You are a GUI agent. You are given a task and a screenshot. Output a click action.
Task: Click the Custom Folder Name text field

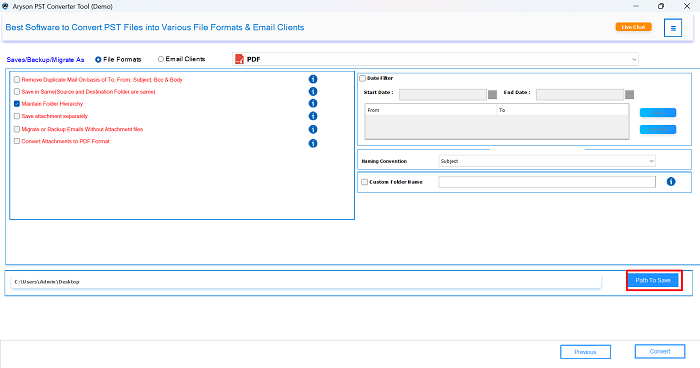tap(547, 182)
